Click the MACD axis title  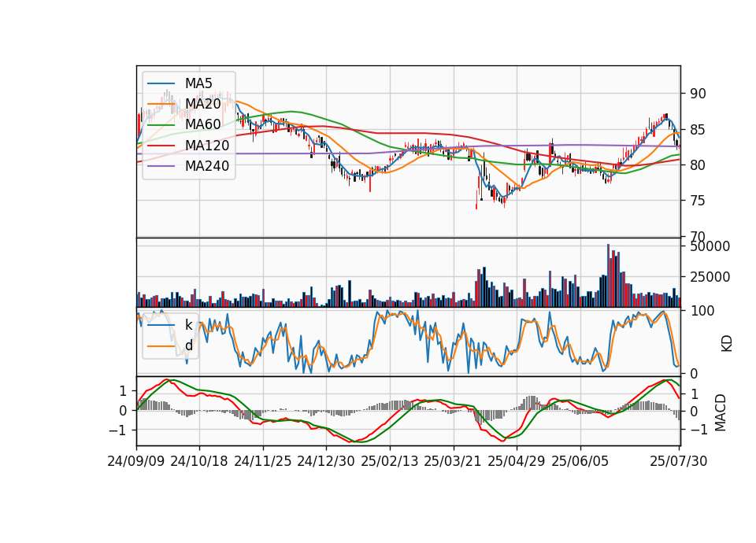pyautogui.click(x=721, y=412)
